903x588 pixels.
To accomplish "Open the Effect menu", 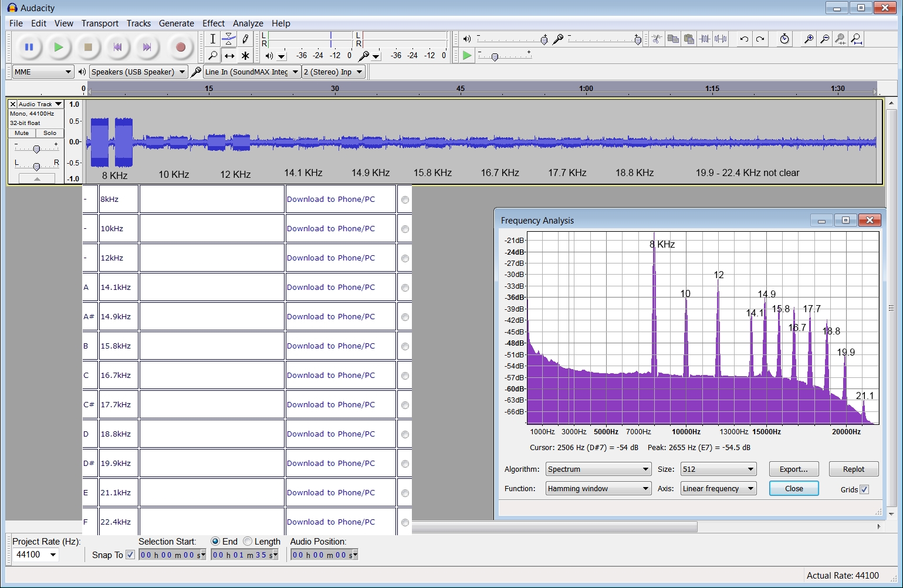I will point(213,23).
